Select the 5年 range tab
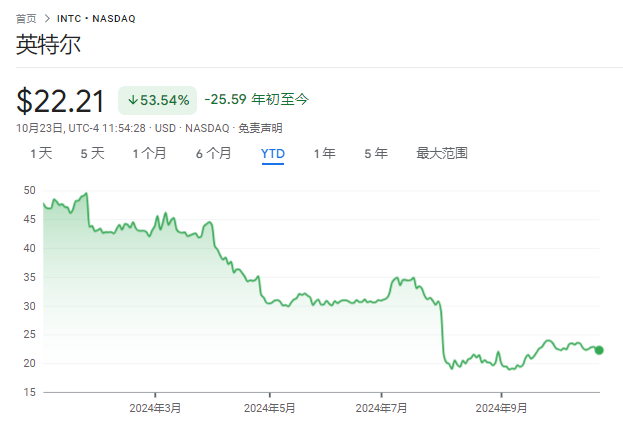 (x=375, y=153)
